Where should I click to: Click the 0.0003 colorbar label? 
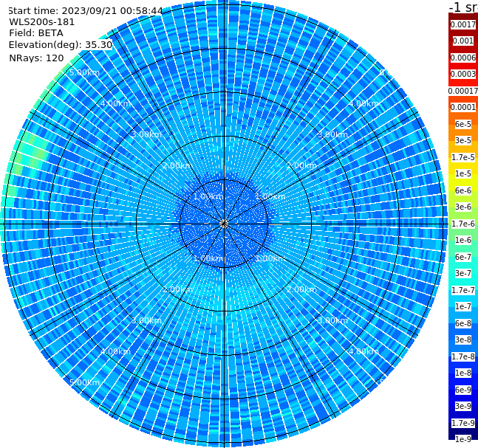(x=463, y=74)
